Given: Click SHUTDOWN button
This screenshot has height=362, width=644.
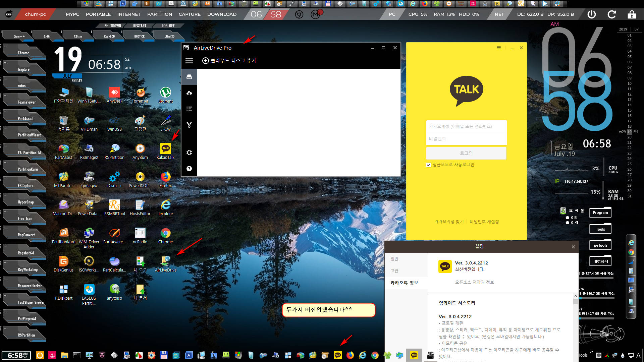Looking at the screenshot, I should tap(112, 26).
